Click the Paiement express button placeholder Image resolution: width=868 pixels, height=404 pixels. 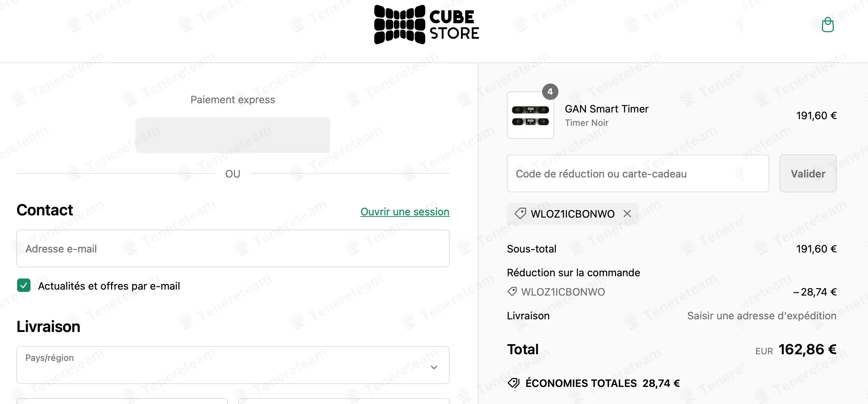point(233,135)
